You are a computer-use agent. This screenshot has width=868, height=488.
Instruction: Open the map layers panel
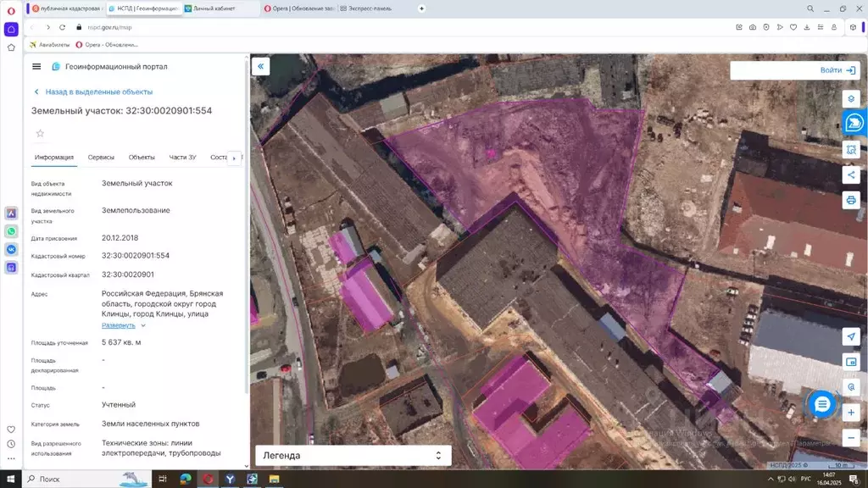point(851,98)
